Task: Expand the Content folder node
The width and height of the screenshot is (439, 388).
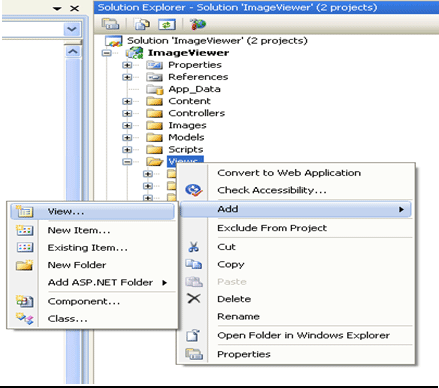Action: [x=127, y=101]
